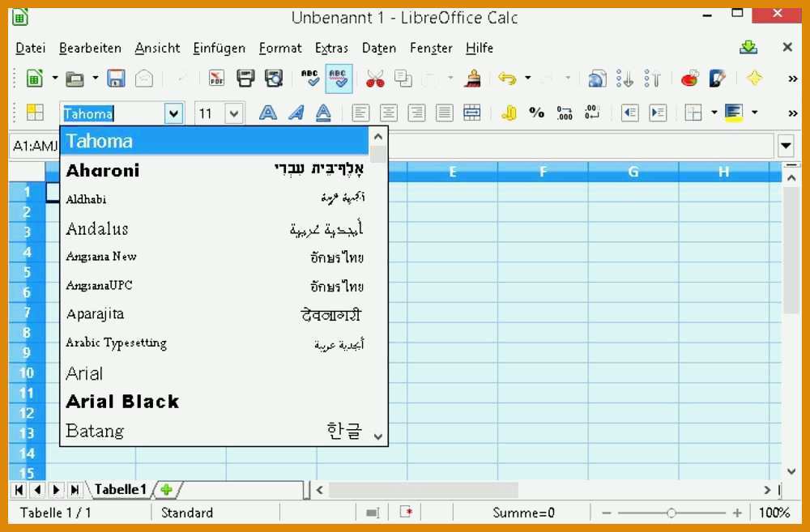Image resolution: width=810 pixels, height=532 pixels.
Task: Insert a chart
Action: (689, 79)
